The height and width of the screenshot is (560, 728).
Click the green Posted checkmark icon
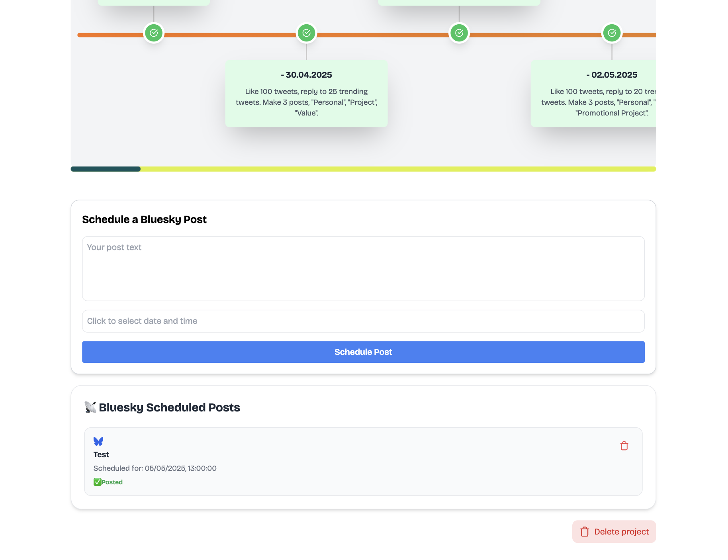(x=97, y=482)
